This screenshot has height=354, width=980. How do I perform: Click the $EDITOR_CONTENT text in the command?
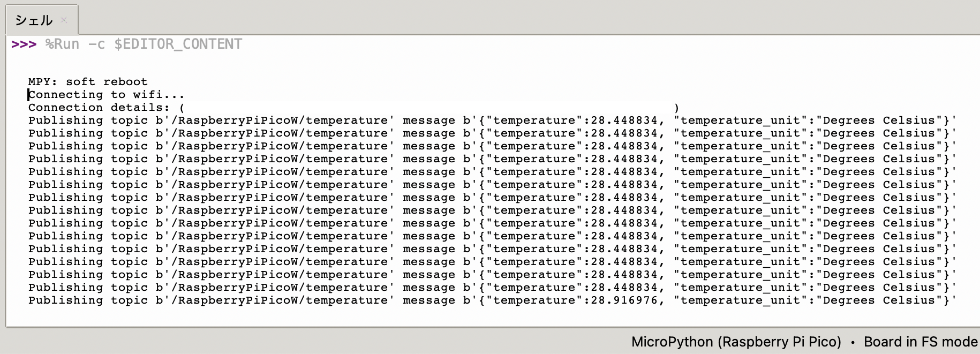178,44
